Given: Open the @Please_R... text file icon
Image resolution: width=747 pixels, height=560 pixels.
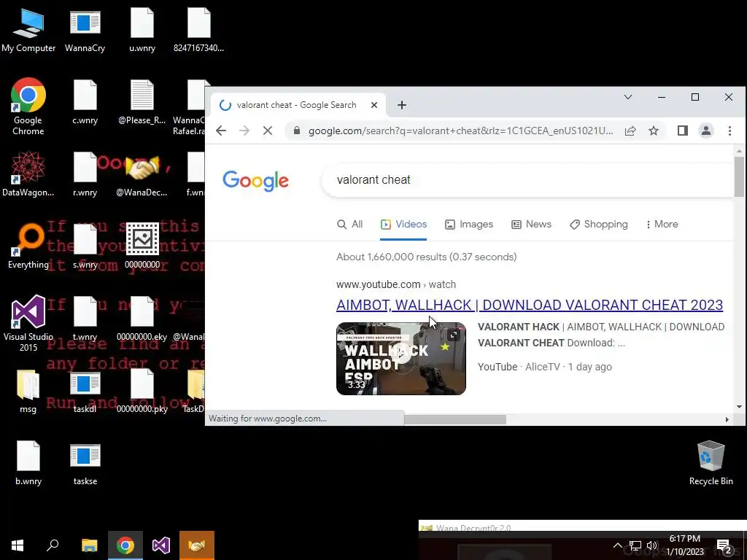Looking at the screenshot, I should pos(142,102).
